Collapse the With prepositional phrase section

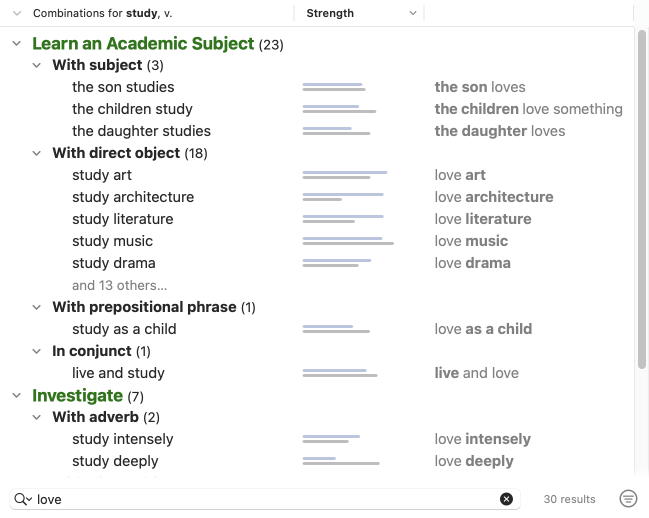click(x=37, y=308)
